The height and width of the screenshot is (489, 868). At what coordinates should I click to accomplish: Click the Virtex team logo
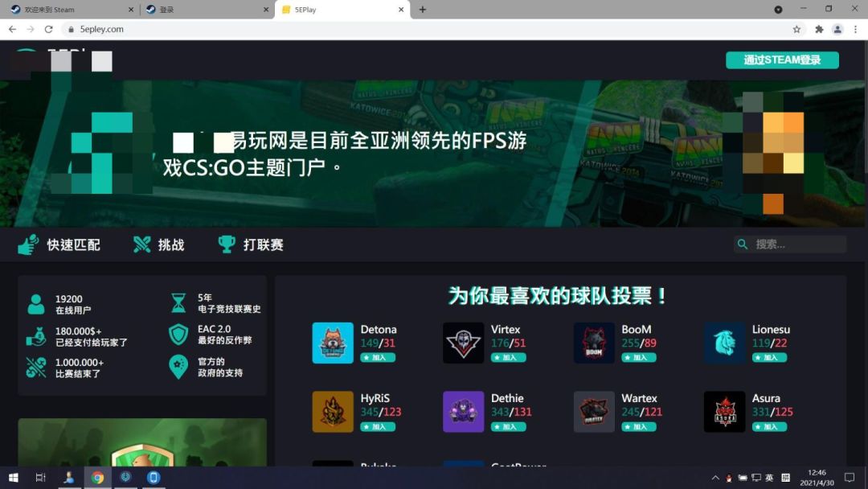tap(464, 343)
